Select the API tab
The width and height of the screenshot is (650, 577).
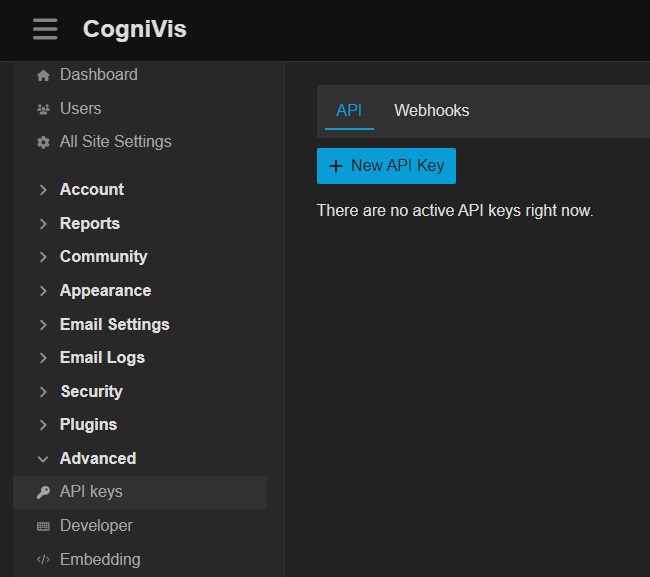click(x=349, y=111)
